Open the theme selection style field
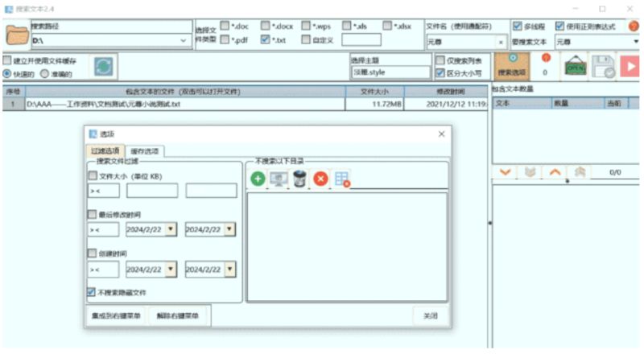 390,72
